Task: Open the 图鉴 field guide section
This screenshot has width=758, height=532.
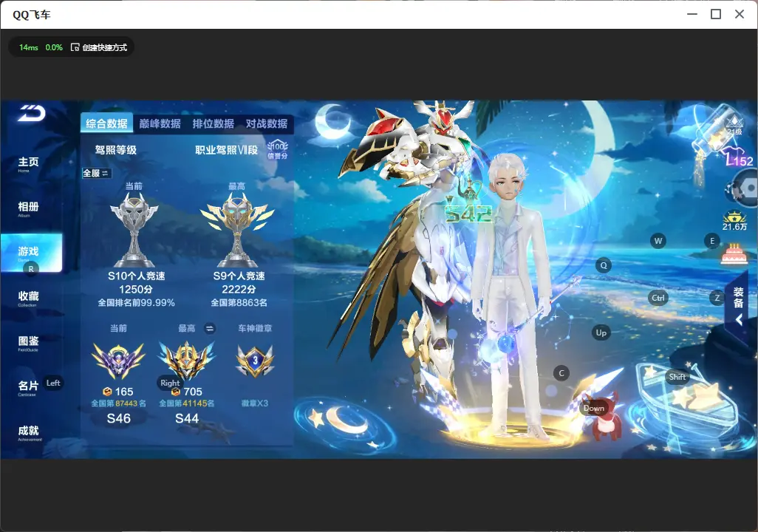Action: (29, 343)
